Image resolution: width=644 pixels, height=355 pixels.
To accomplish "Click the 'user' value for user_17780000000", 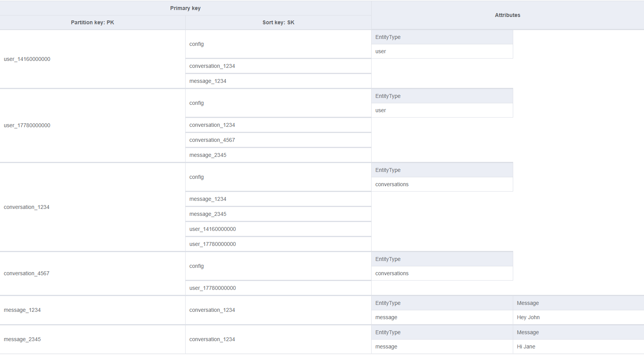I will pos(442,110).
